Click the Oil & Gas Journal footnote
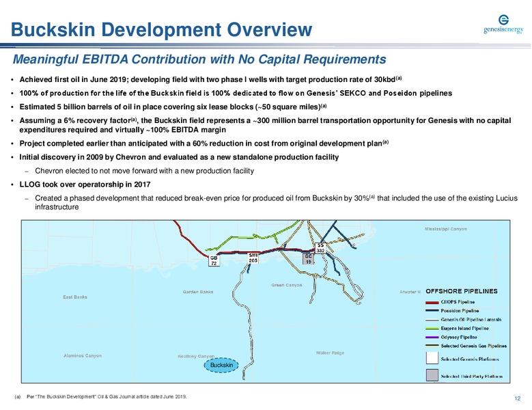 pyautogui.click(x=101, y=396)
